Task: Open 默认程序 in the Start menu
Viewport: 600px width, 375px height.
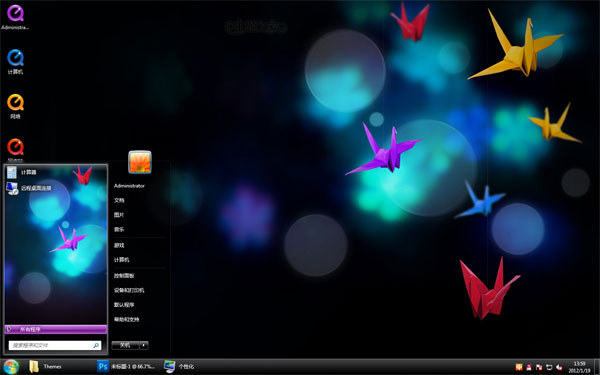Action: click(x=124, y=305)
